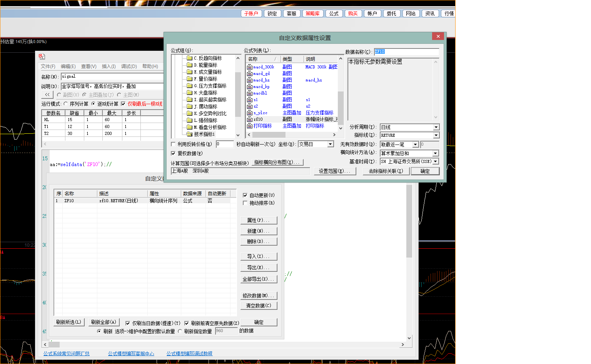The height and width of the screenshot is (364, 591).
Task: Open the 指标线 RETURE dropdown
Action: click(436, 135)
